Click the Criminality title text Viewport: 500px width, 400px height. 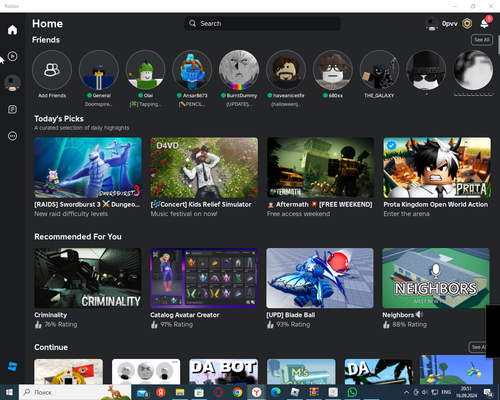(x=51, y=315)
